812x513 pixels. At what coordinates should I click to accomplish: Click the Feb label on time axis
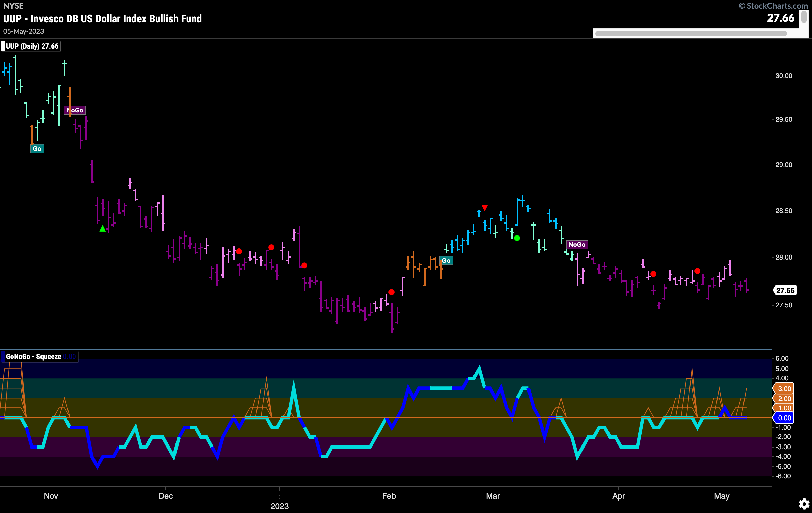click(x=389, y=496)
